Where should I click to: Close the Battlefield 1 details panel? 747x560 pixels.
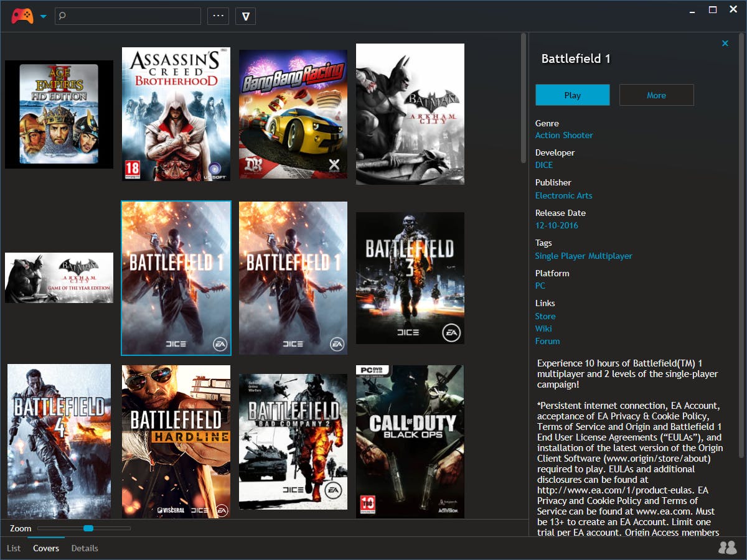click(725, 43)
